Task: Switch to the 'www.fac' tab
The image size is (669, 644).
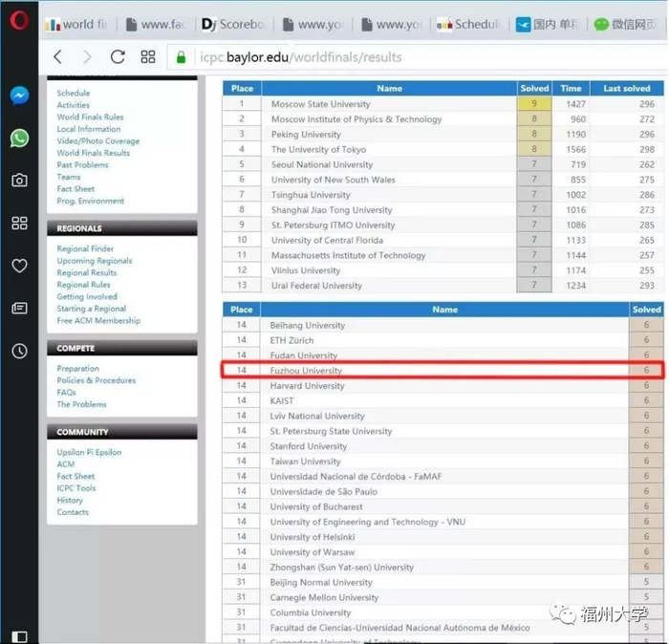Action: [156, 24]
